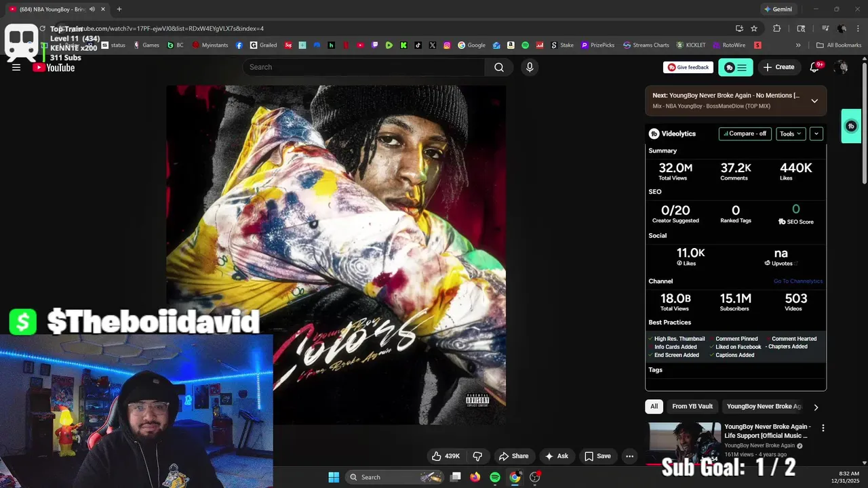Open the Instagram bookmark
868x488 pixels.
[x=447, y=45]
